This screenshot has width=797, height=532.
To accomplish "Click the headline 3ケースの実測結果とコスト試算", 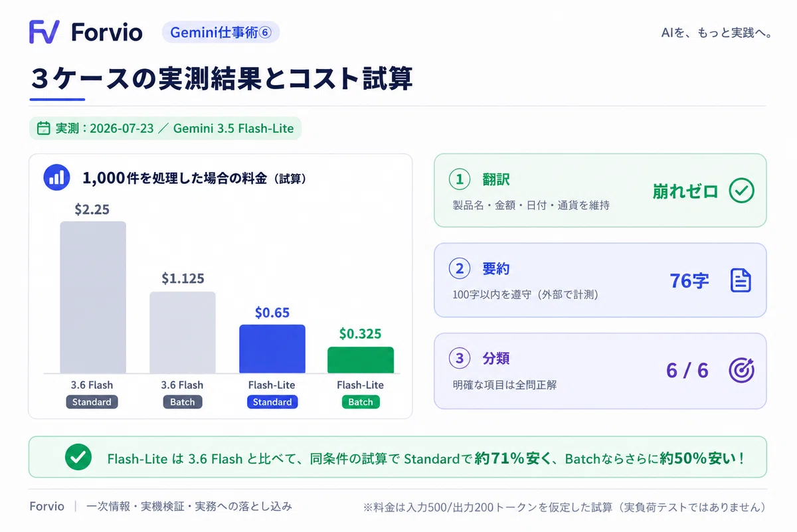I will tap(222, 78).
